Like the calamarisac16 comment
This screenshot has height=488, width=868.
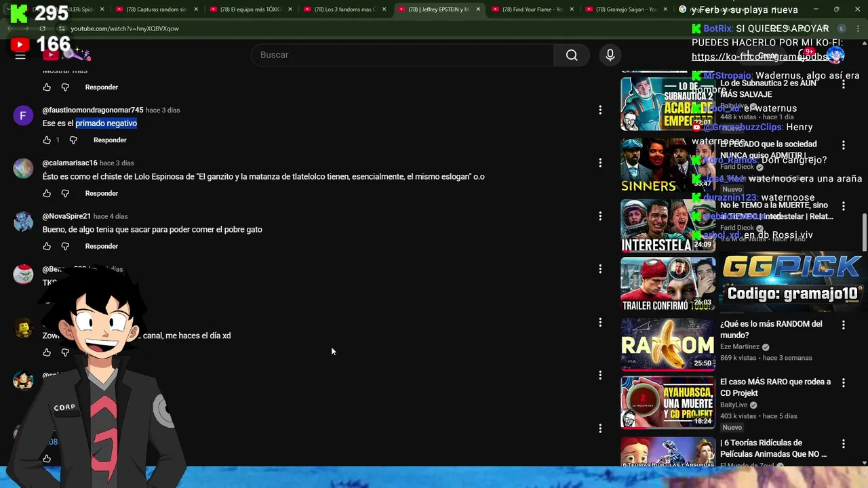coord(47,194)
